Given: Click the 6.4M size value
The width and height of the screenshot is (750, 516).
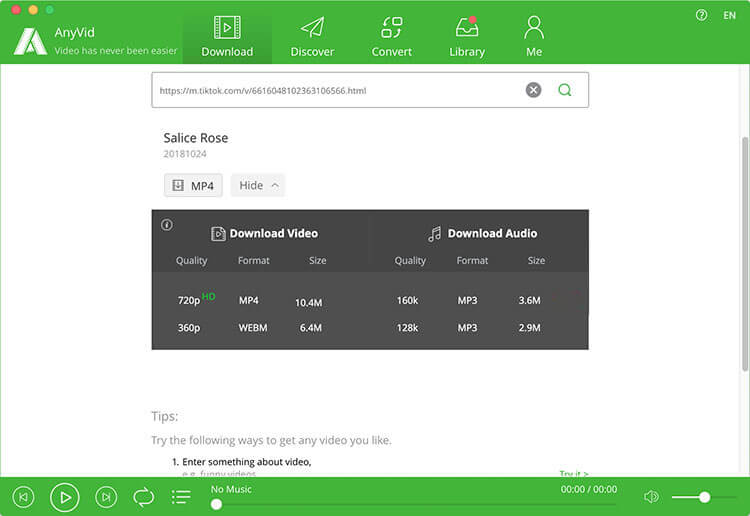Looking at the screenshot, I should tap(310, 328).
